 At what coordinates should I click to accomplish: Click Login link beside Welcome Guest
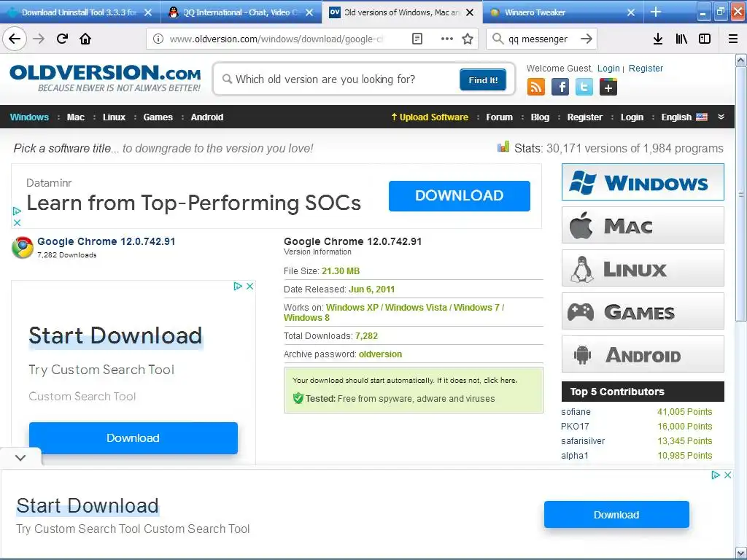click(608, 68)
